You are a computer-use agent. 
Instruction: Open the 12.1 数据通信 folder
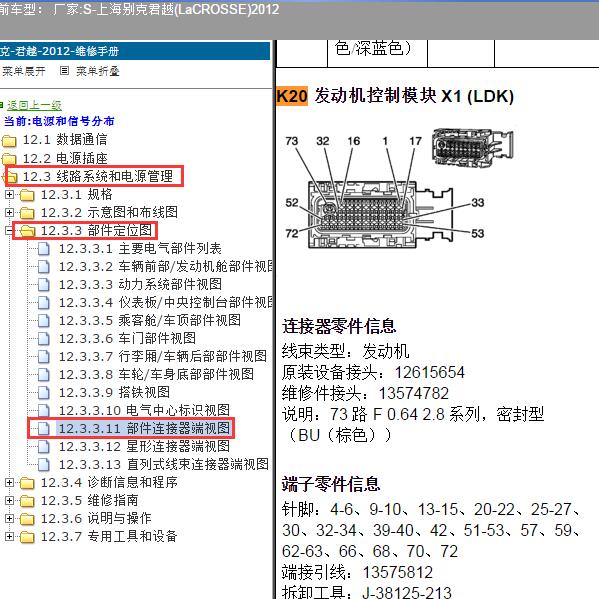click(x=65, y=139)
